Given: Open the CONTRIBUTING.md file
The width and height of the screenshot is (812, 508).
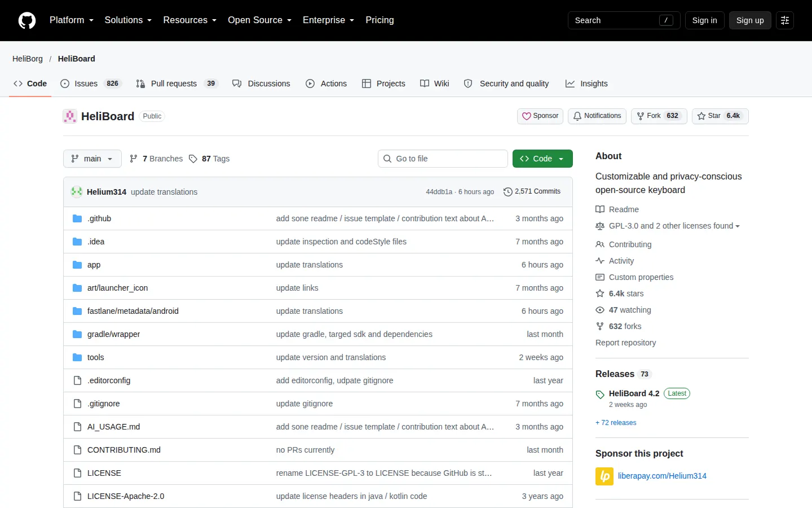Looking at the screenshot, I should tap(124, 450).
